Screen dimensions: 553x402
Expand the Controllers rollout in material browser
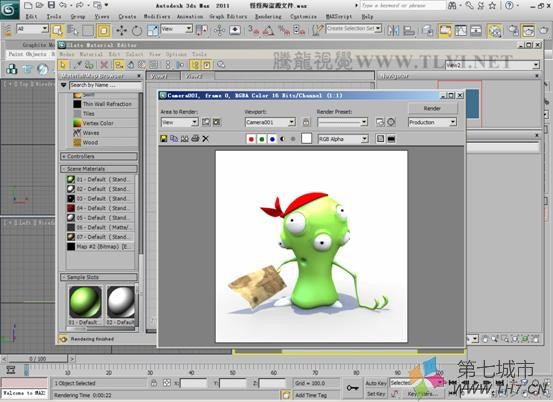pyautogui.click(x=99, y=156)
